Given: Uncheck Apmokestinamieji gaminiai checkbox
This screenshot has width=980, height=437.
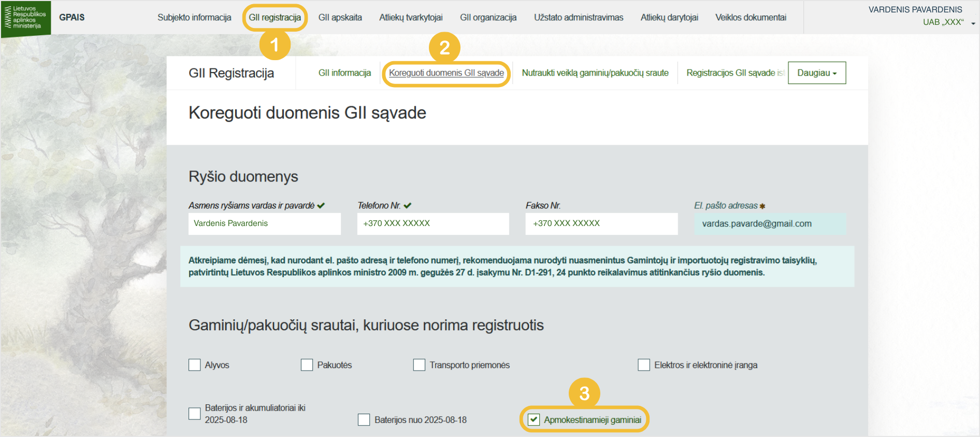Looking at the screenshot, I should 534,420.
